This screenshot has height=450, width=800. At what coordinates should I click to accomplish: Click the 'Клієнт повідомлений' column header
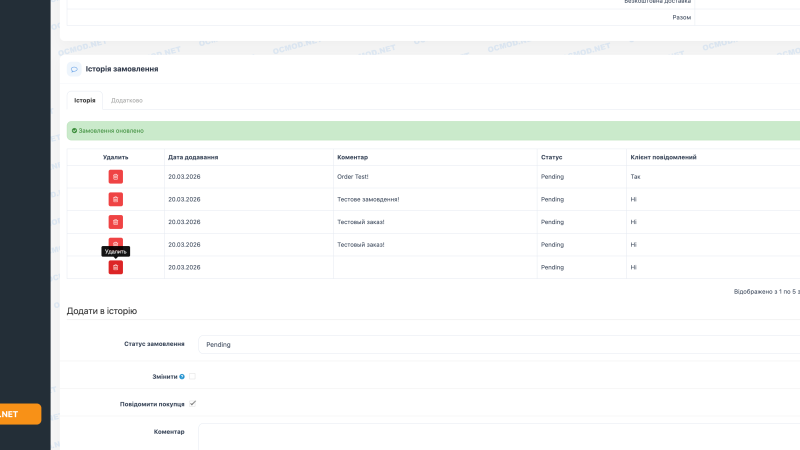click(663, 157)
